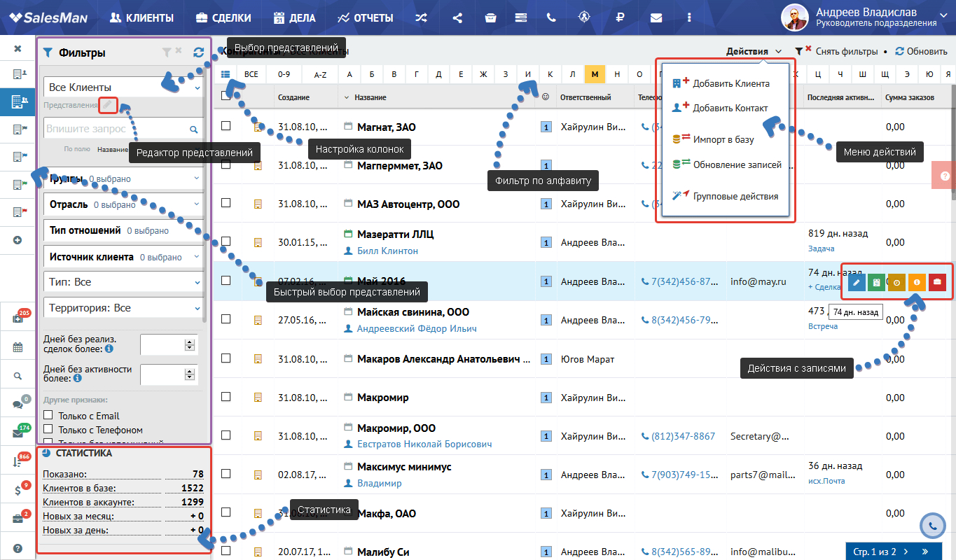Viewport: 956px width, 560px height.
Task: Open the dollar icon with badge 9
Action: tap(18, 491)
